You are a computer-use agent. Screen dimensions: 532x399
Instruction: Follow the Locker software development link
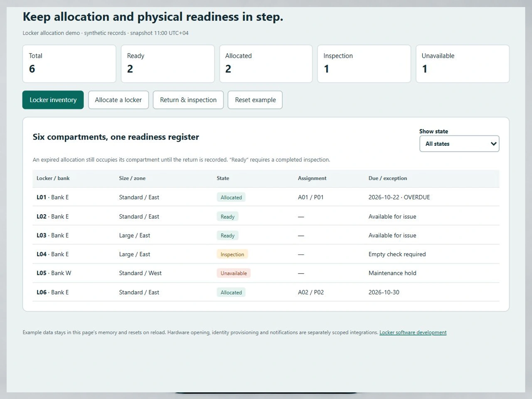click(413, 333)
